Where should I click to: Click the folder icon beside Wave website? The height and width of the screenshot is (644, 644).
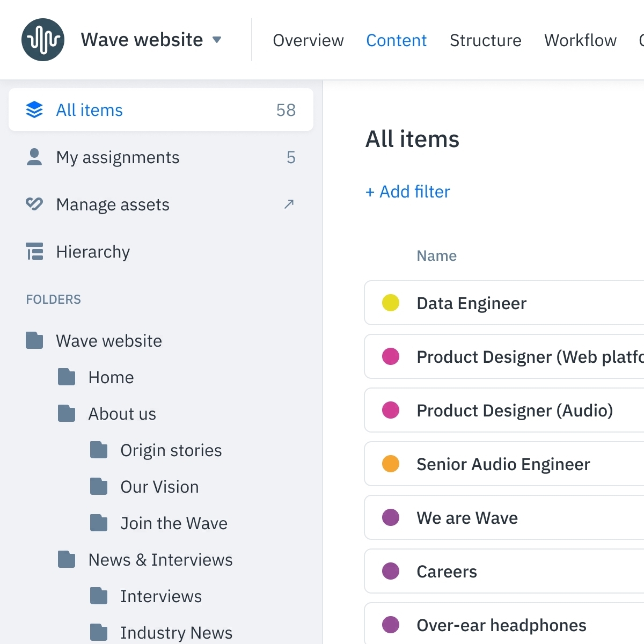coord(34,340)
